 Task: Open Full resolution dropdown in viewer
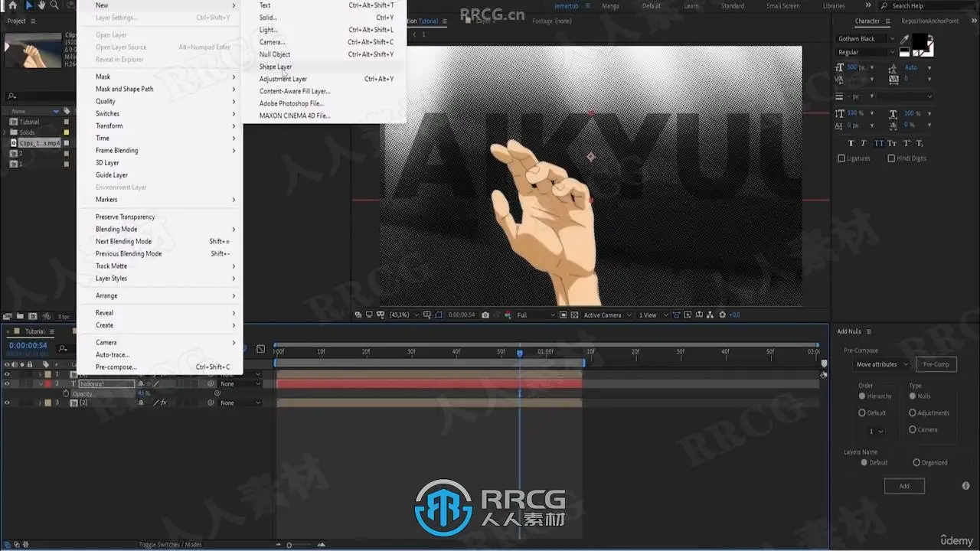535,315
